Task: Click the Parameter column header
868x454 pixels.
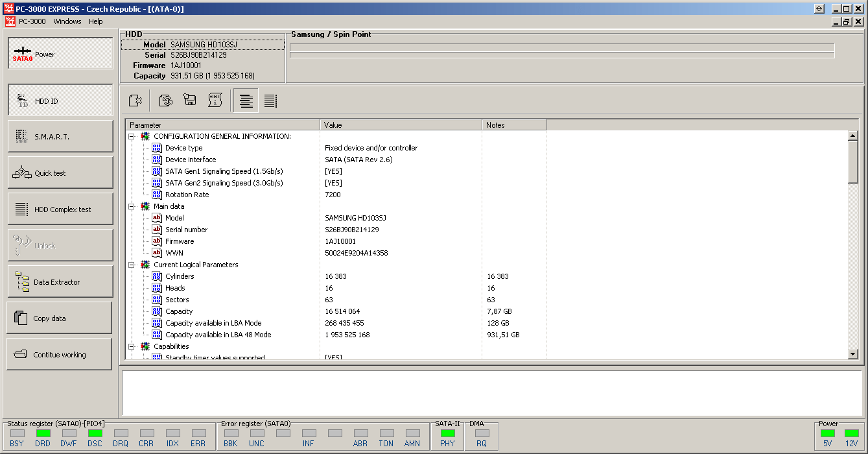Action: (x=223, y=125)
